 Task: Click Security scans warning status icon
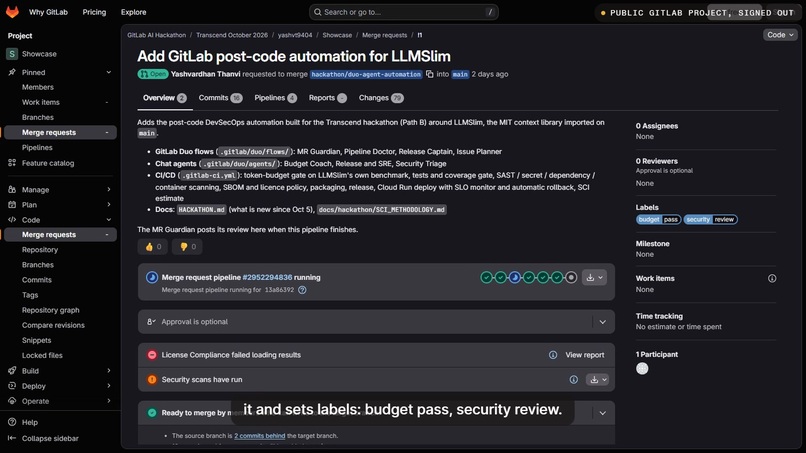[152, 379]
